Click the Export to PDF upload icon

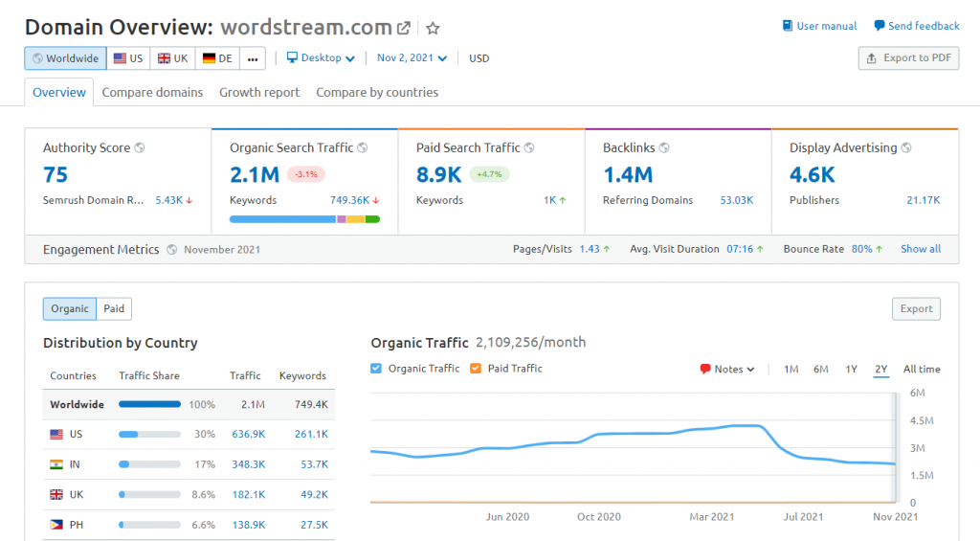tap(871, 58)
